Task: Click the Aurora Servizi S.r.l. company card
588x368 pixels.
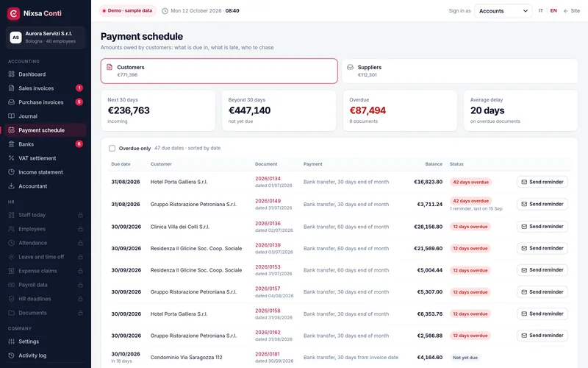Action: coord(46,38)
